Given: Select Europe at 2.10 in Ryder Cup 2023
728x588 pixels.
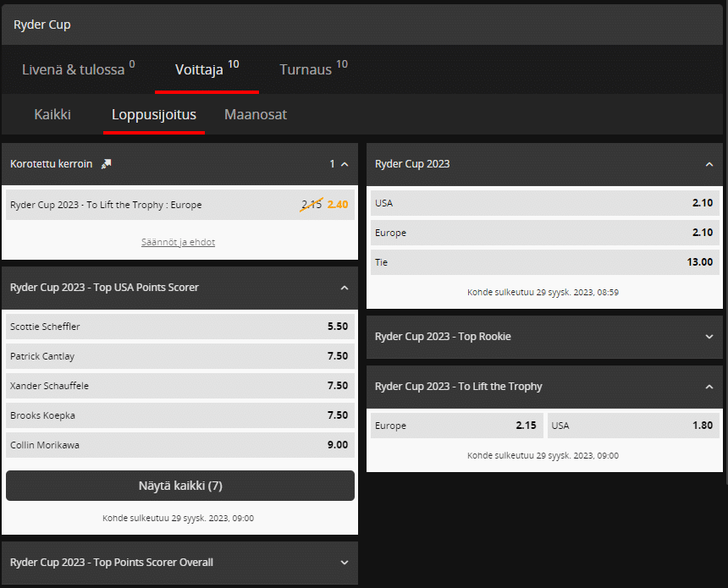Looking at the screenshot, I should (545, 233).
